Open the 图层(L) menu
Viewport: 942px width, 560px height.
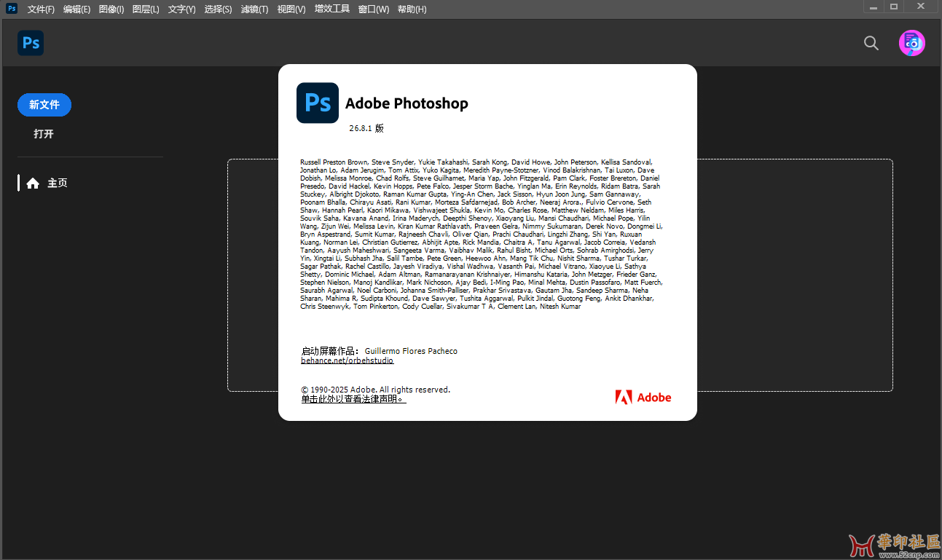coord(146,9)
